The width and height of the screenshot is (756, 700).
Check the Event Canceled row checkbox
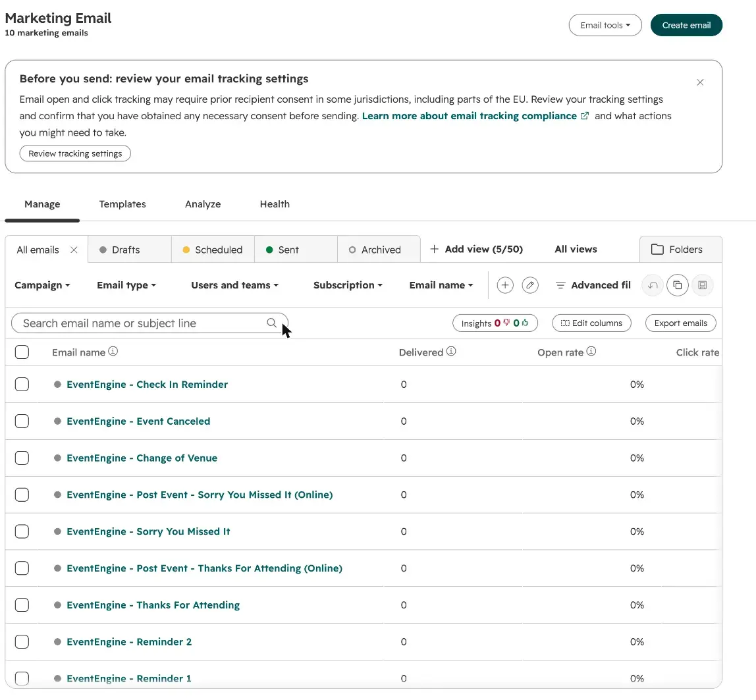(x=22, y=421)
